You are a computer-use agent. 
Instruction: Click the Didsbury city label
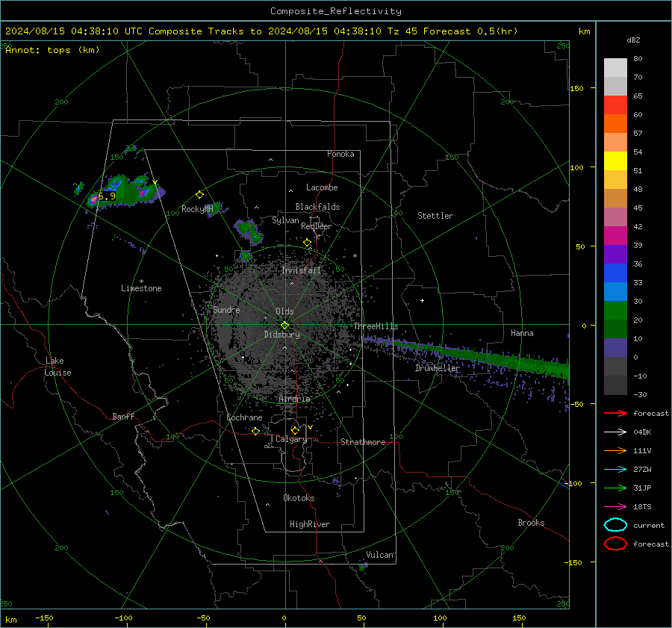coord(281,335)
